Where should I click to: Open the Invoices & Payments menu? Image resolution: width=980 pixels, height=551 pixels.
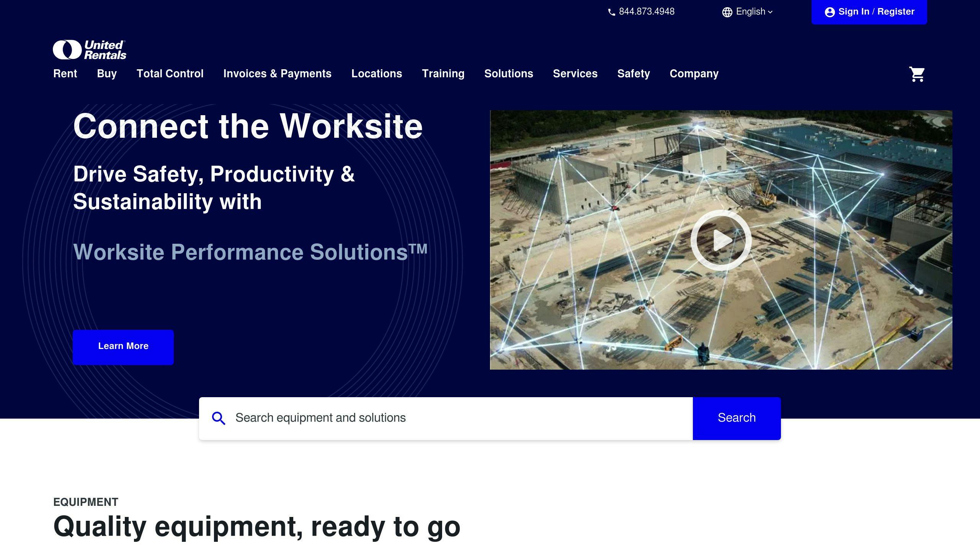pos(277,73)
